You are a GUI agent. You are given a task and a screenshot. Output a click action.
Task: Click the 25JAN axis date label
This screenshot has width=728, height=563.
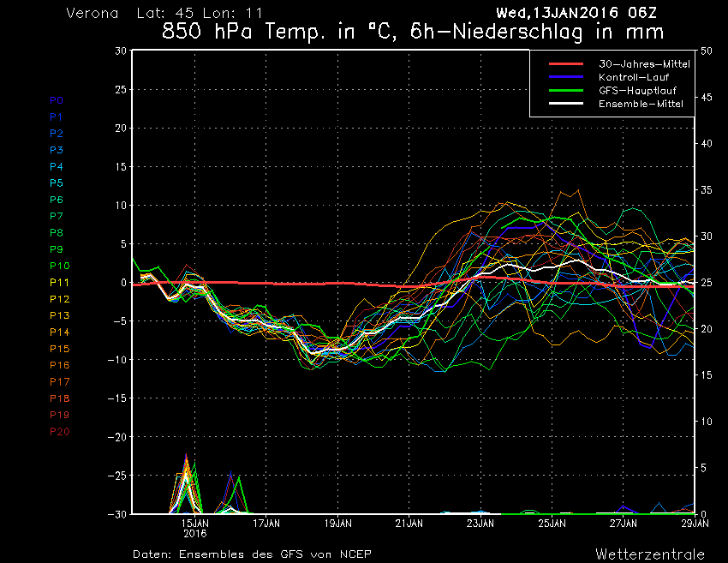click(x=552, y=524)
